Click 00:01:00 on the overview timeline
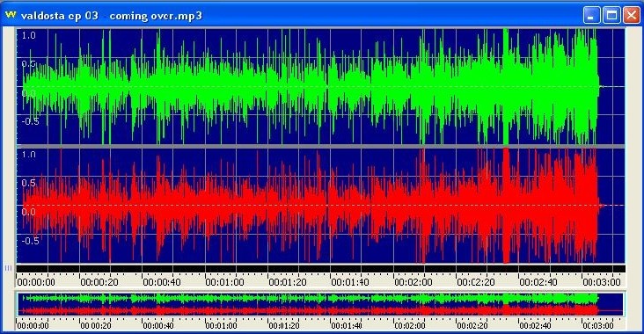This screenshot has width=644, height=334. 221,326
